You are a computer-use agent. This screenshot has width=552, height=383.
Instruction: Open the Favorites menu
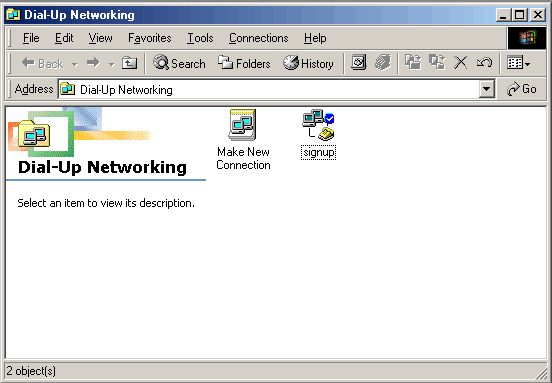[150, 38]
